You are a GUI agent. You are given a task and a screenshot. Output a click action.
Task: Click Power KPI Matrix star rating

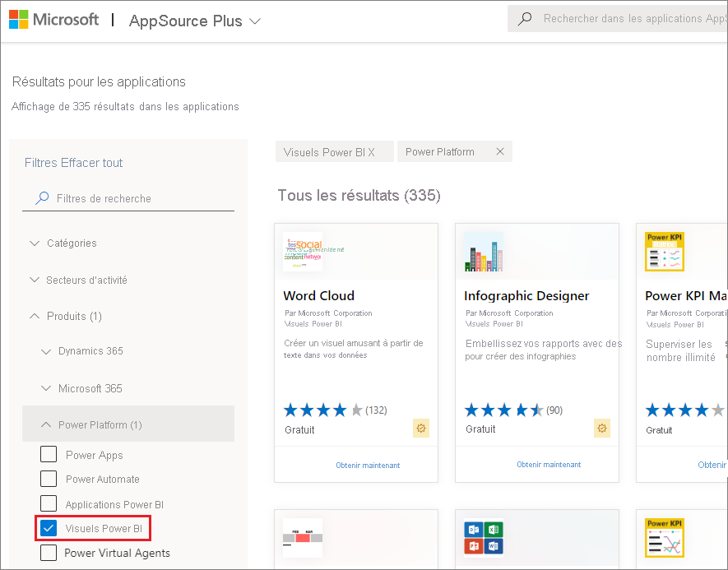coord(685,410)
